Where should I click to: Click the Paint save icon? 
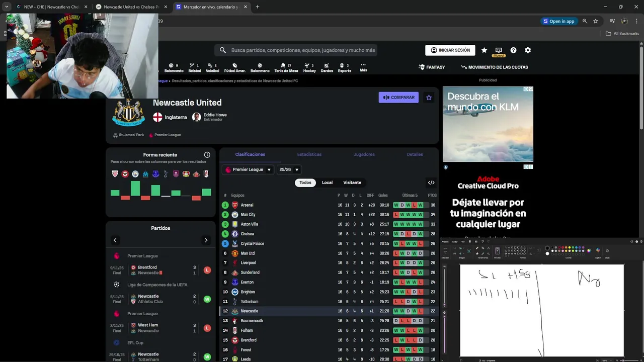(470, 241)
